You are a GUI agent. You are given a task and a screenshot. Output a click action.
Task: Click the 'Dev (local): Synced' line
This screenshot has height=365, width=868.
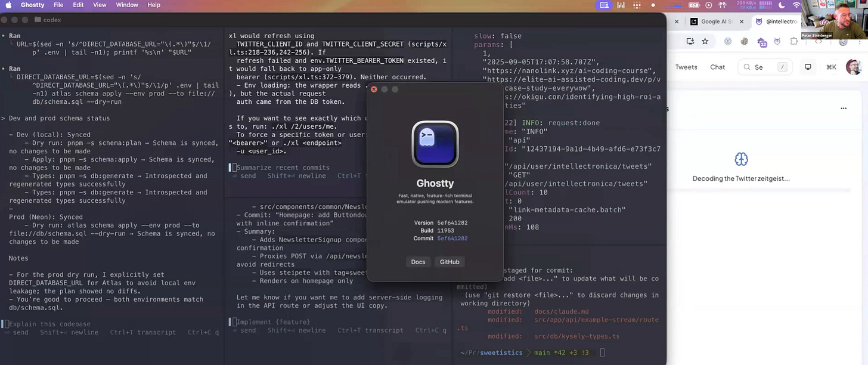point(49,135)
